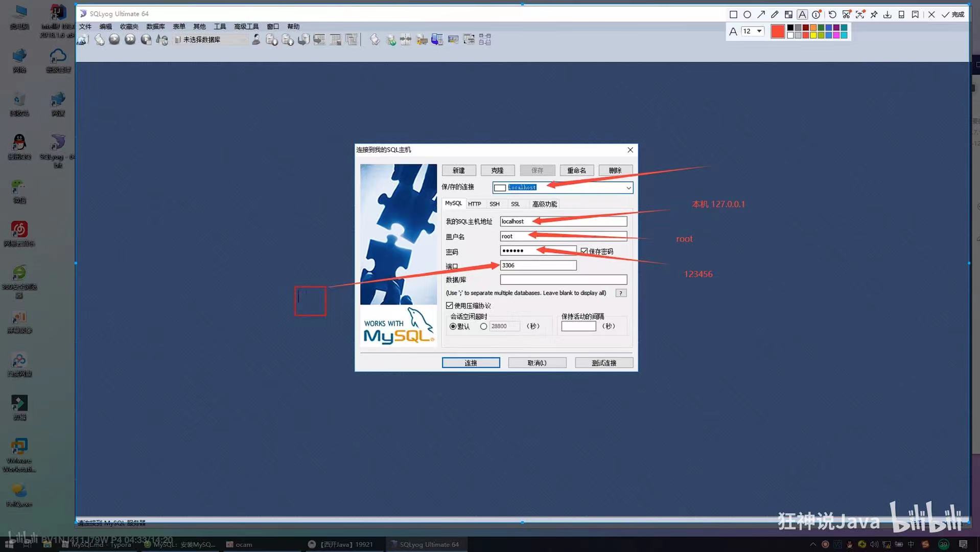Select the mosaic blur tool
The width and height of the screenshot is (980, 552).
point(788,14)
